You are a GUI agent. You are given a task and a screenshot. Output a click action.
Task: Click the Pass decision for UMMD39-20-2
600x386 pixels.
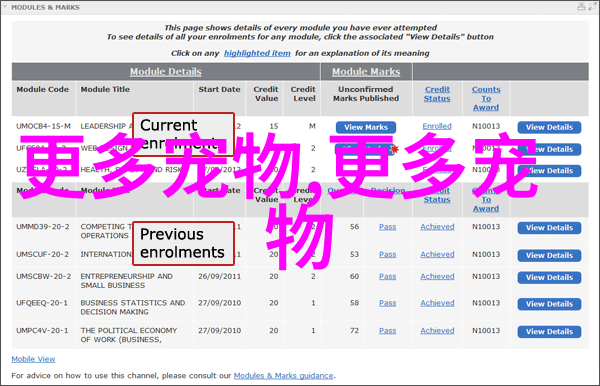388,226
